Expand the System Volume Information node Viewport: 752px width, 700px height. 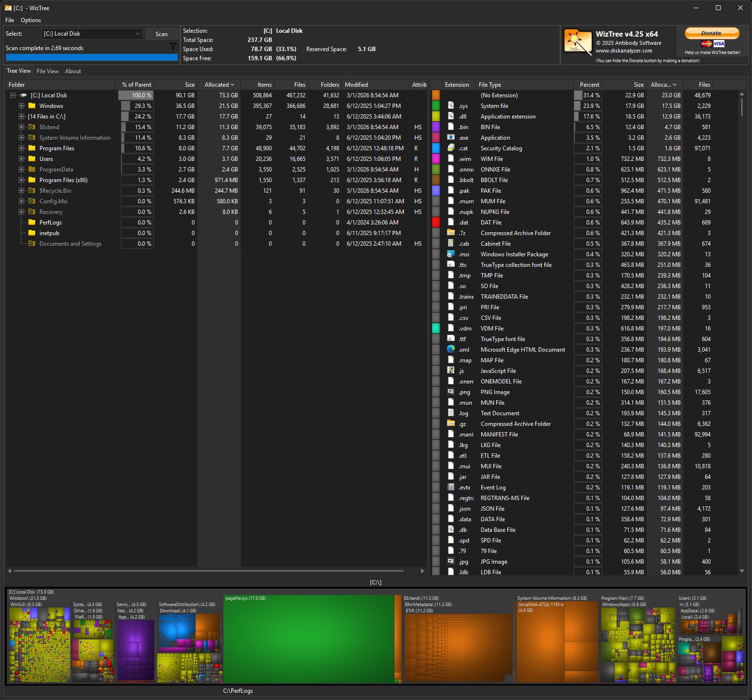[x=21, y=138]
